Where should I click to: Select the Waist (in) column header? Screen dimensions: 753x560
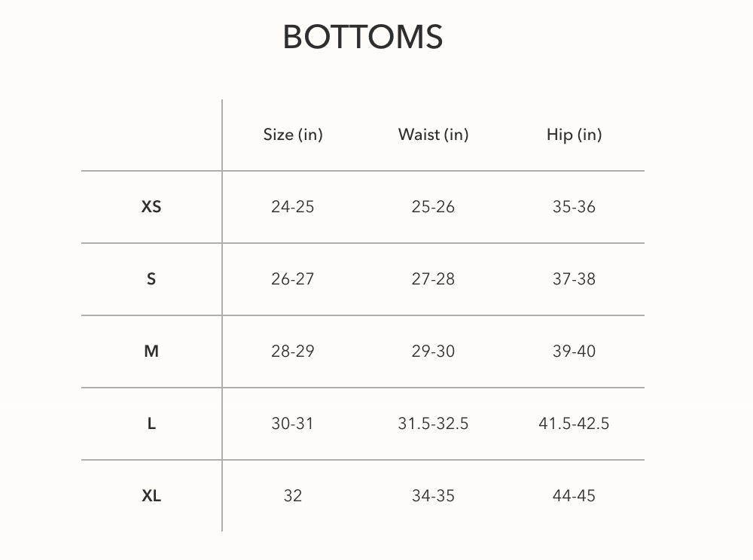(x=433, y=135)
